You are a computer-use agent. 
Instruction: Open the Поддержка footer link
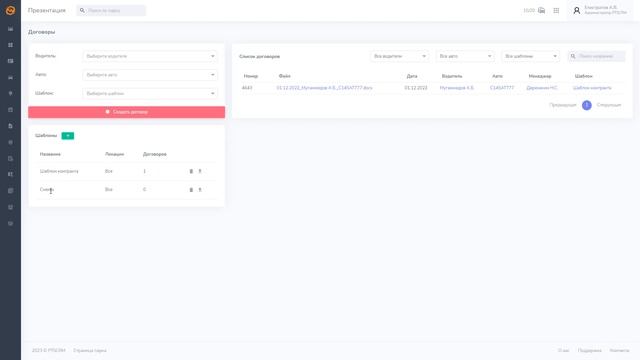tap(590, 351)
